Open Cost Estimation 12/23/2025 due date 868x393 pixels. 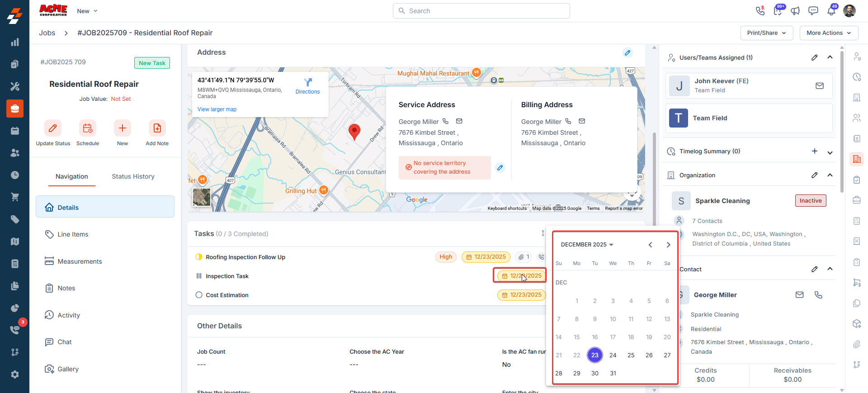[x=522, y=295]
